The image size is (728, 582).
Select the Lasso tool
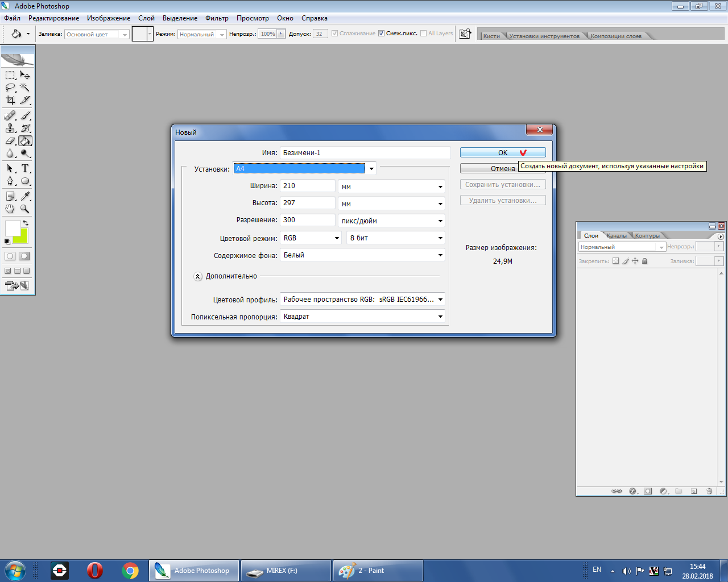pyautogui.click(x=10, y=88)
